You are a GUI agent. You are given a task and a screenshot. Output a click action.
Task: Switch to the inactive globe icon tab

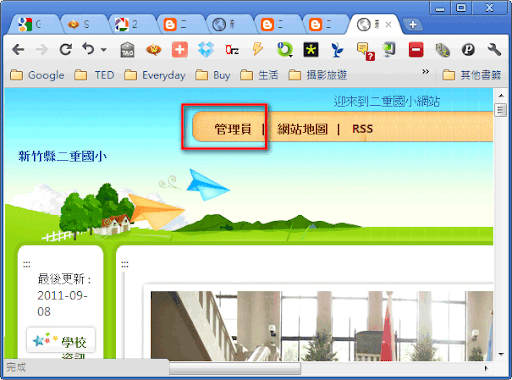[230, 24]
